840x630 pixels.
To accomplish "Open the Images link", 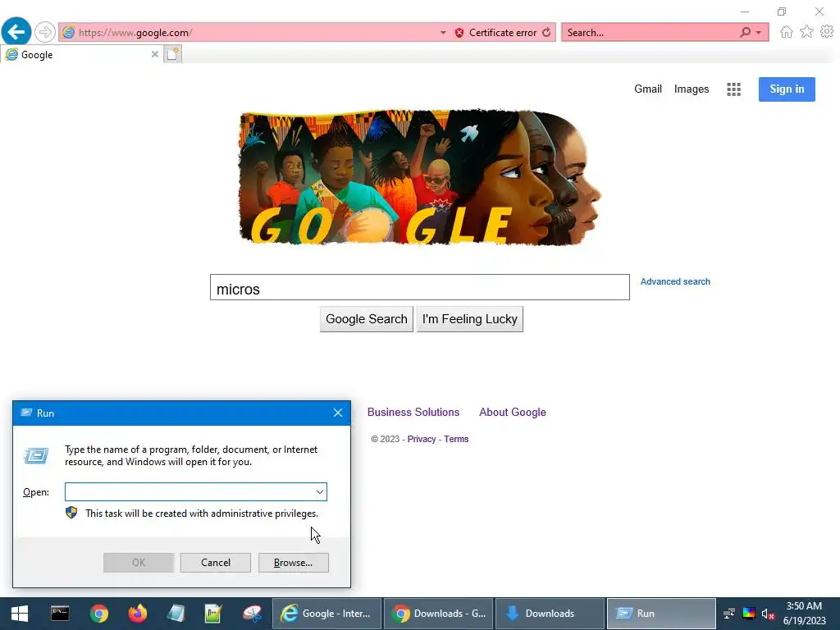I will (691, 89).
